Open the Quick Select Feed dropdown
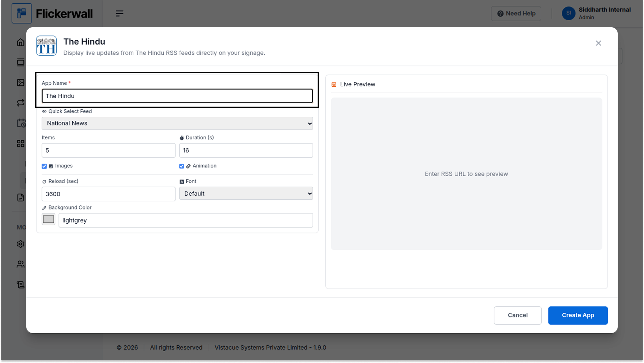The image size is (644, 363). 177,123
